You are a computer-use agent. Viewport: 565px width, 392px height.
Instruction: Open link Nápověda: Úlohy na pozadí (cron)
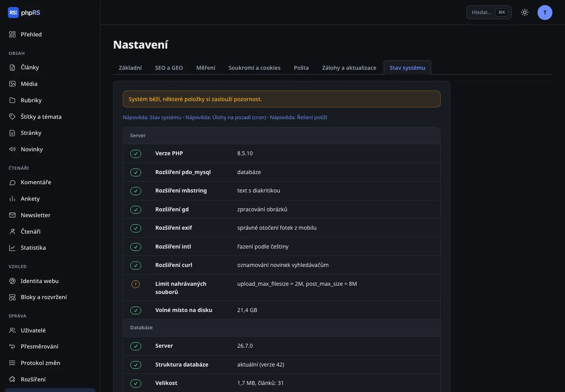(x=226, y=117)
